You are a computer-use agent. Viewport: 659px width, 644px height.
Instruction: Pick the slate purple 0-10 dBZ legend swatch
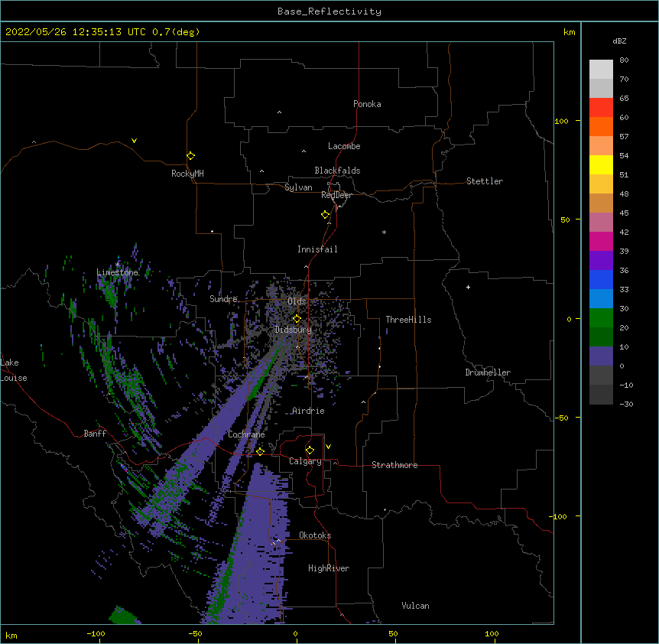(601, 356)
